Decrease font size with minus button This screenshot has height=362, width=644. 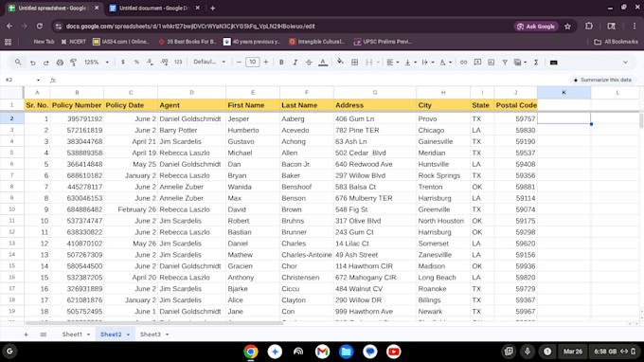point(239,63)
